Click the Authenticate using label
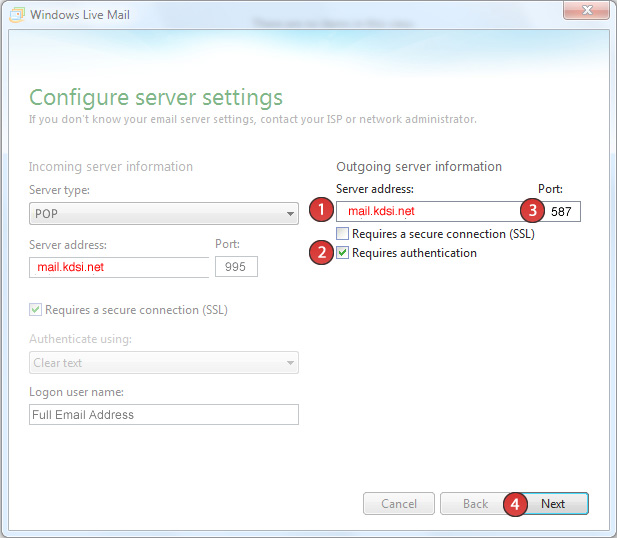Viewport: 617px width, 538px height. (x=80, y=339)
